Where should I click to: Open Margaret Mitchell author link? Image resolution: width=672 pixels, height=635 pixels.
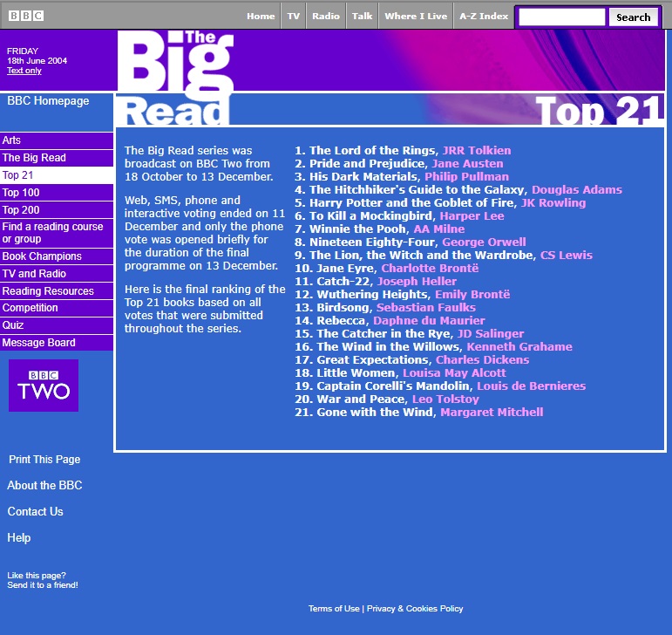492,413
